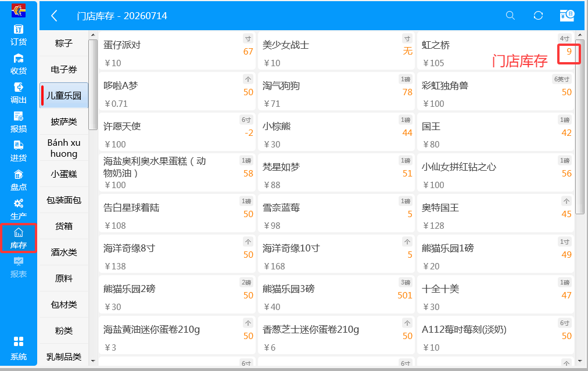Open the 梵星如梦 product card

pyautogui.click(x=336, y=173)
